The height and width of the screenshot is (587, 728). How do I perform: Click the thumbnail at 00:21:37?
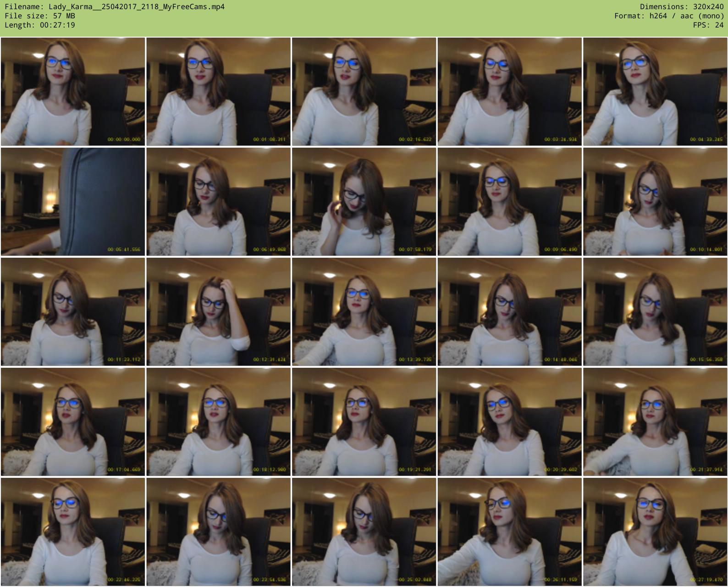tap(655, 421)
